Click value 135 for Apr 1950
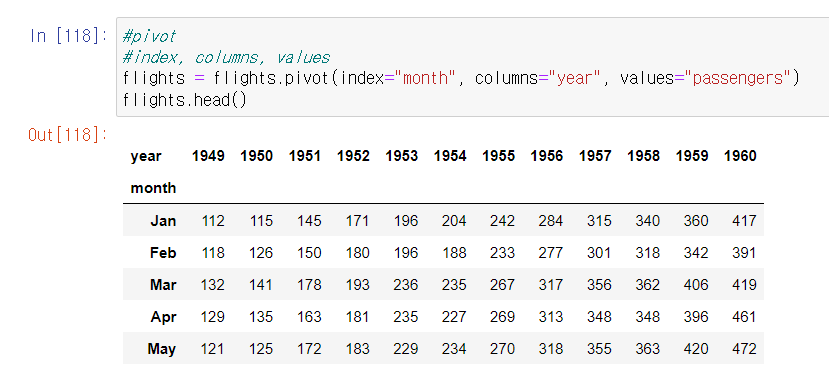 [x=261, y=317]
